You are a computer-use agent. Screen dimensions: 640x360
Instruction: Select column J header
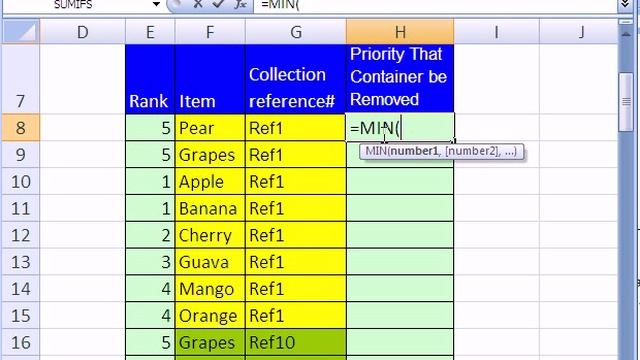[x=579, y=32]
